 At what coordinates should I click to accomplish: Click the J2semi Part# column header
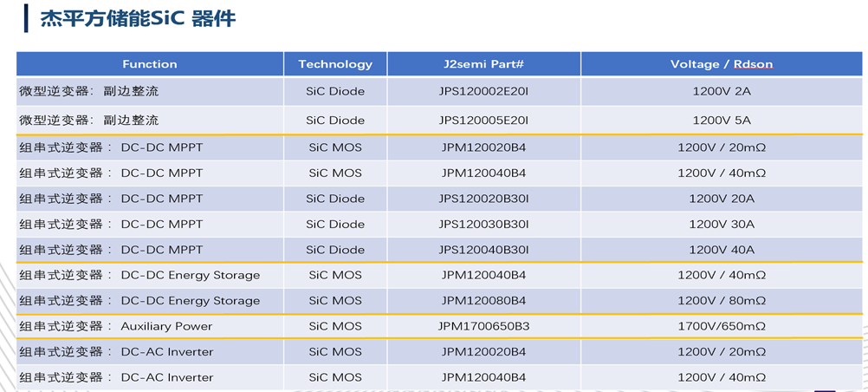point(484,64)
